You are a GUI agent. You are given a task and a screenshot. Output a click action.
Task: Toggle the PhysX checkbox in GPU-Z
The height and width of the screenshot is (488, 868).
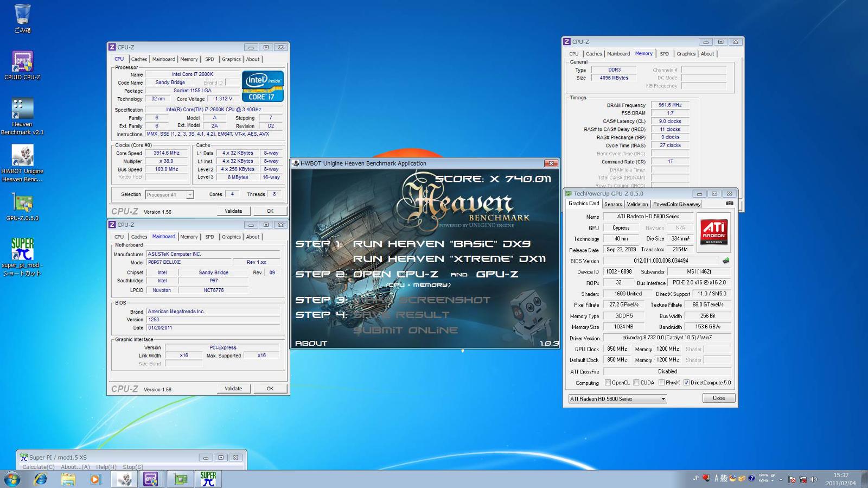(662, 383)
